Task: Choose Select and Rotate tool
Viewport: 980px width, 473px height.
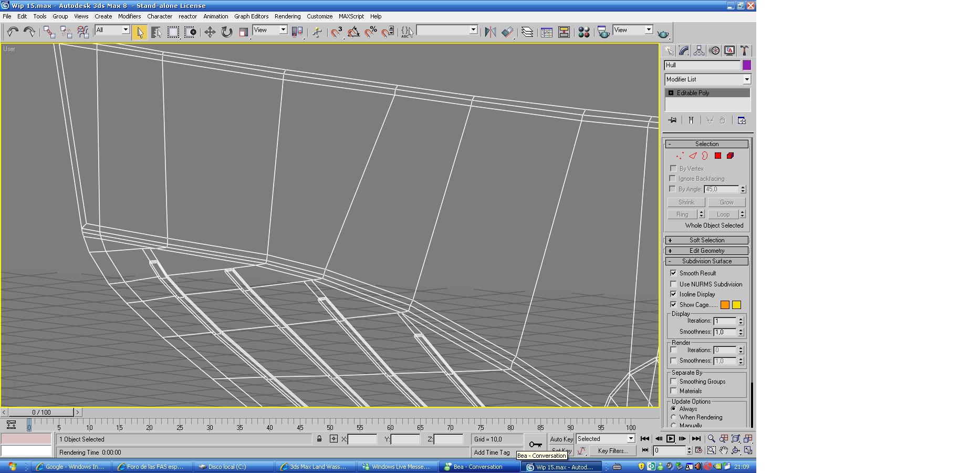Action: click(x=227, y=32)
